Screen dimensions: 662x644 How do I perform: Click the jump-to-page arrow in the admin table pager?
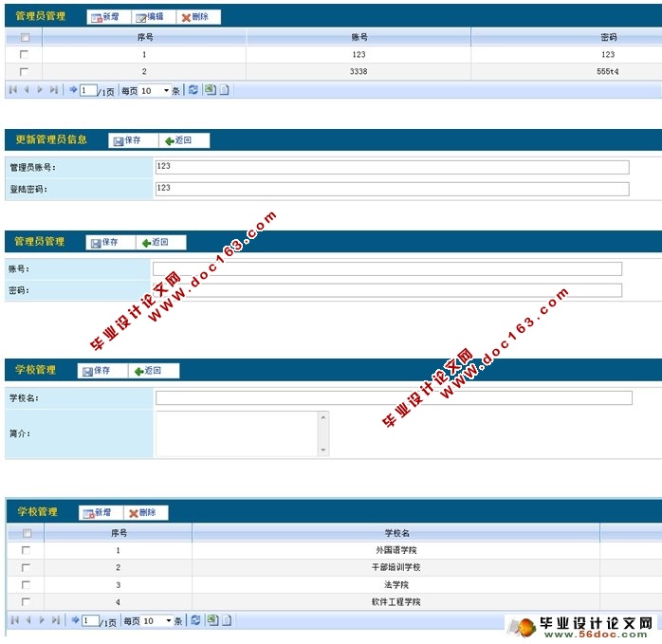pos(73,89)
